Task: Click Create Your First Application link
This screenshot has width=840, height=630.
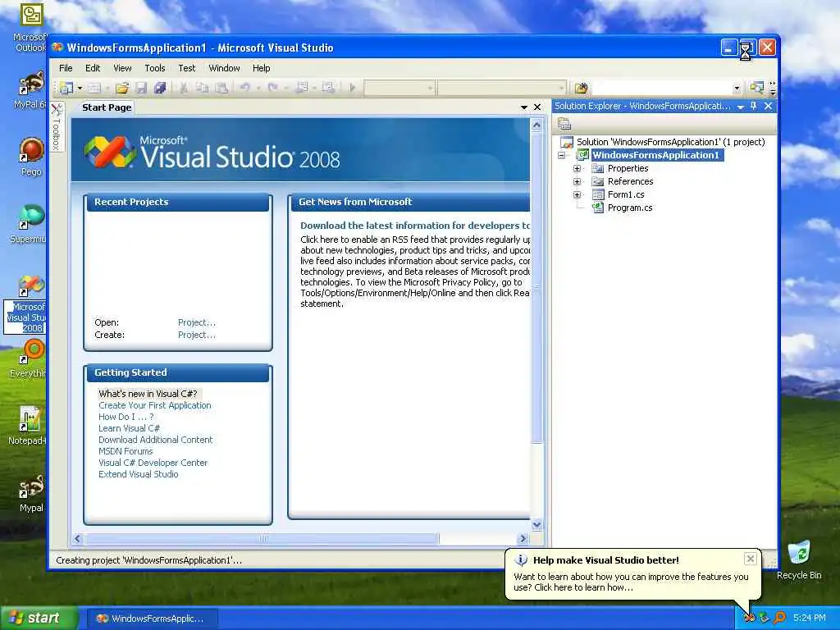Action: [x=155, y=405]
